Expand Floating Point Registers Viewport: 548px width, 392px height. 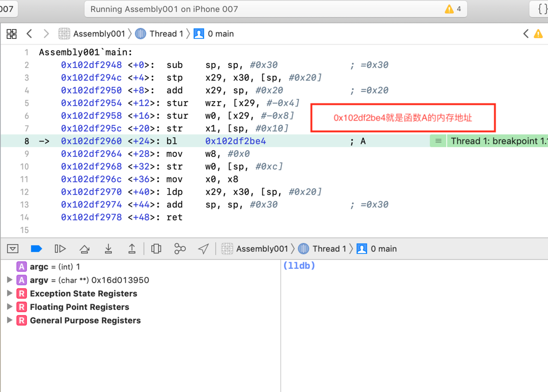coord(9,307)
